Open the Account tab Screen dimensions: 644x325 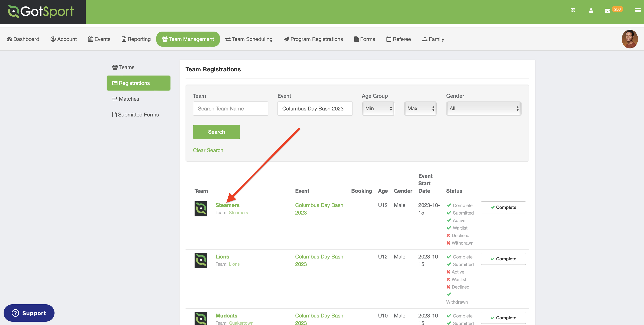tap(64, 39)
